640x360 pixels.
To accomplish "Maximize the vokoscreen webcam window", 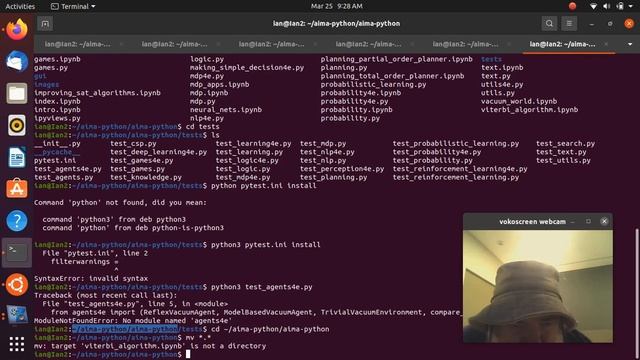I will (588, 221).
